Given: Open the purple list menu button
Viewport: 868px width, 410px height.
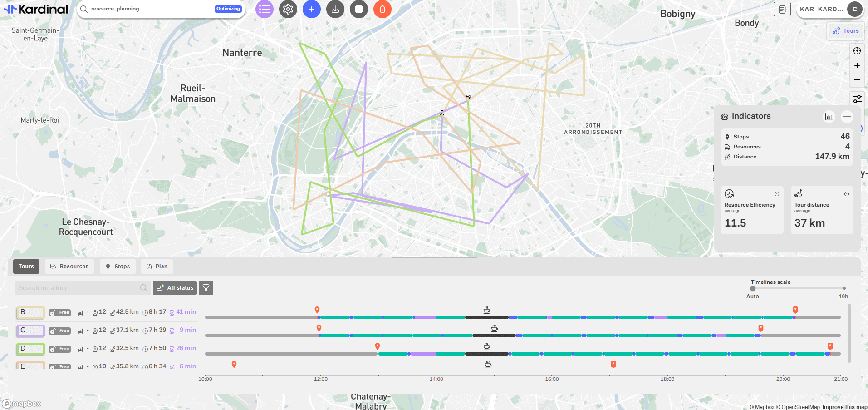Looking at the screenshot, I should coord(265,9).
